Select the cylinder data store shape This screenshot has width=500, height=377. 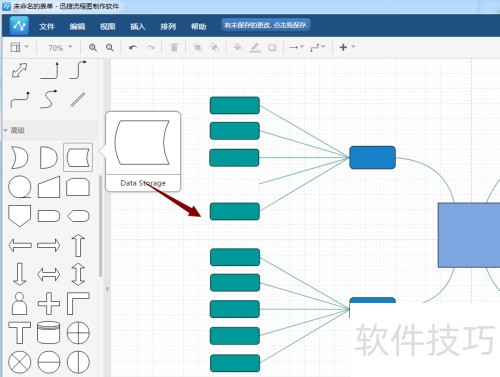tap(49, 332)
